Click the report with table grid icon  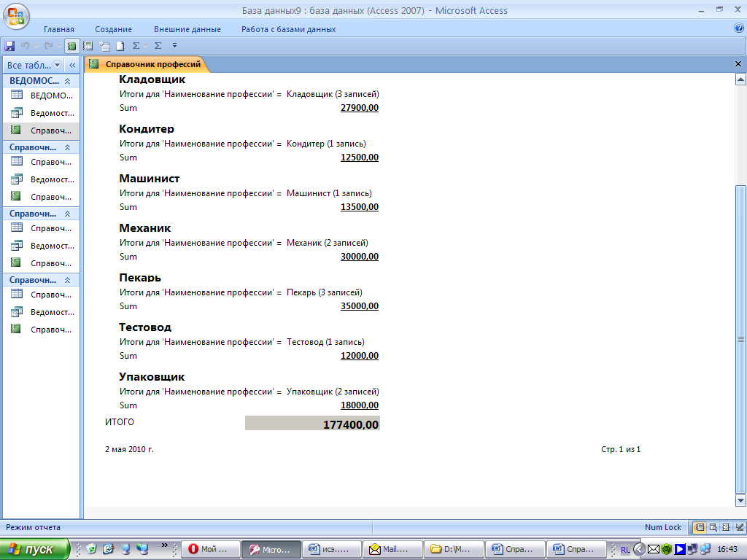[x=88, y=46]
